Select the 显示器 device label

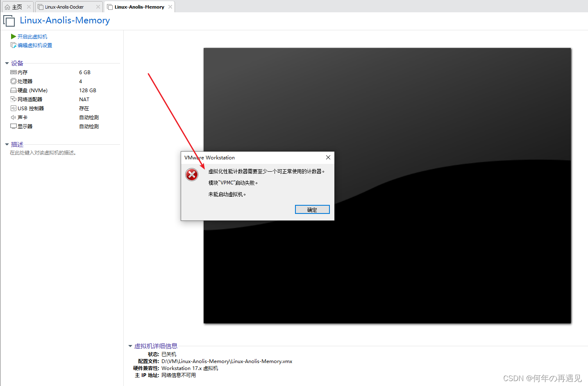pyautogui.click(x=25, y=126)
